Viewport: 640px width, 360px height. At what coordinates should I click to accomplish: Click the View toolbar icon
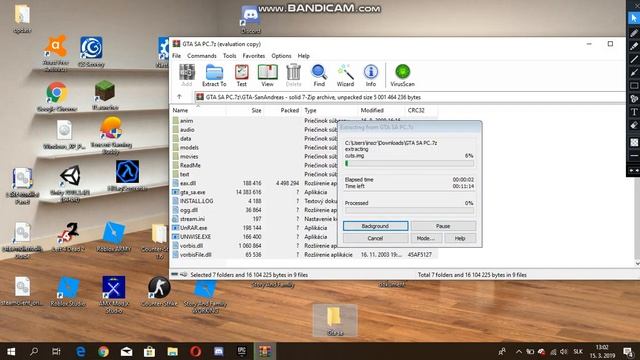pos(267,75)
